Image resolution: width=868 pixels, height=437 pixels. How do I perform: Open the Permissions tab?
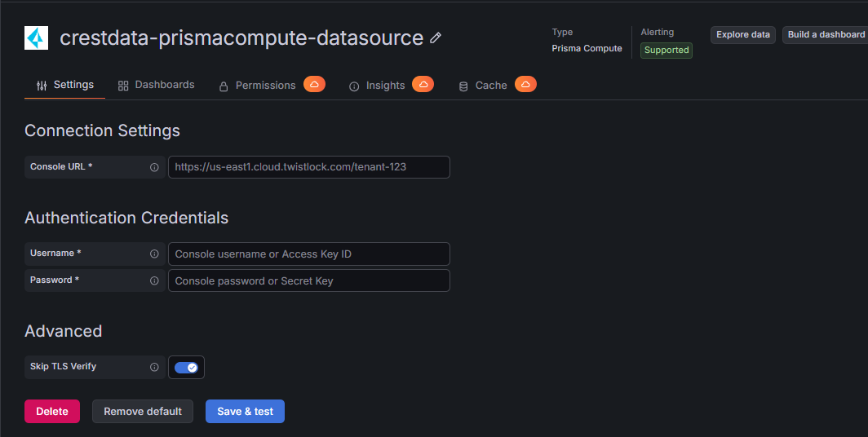pos(257,85)
